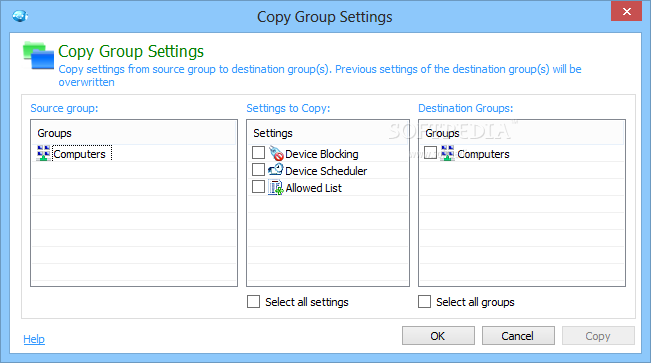
Task: Open the Help link
Action: (34, 339)
